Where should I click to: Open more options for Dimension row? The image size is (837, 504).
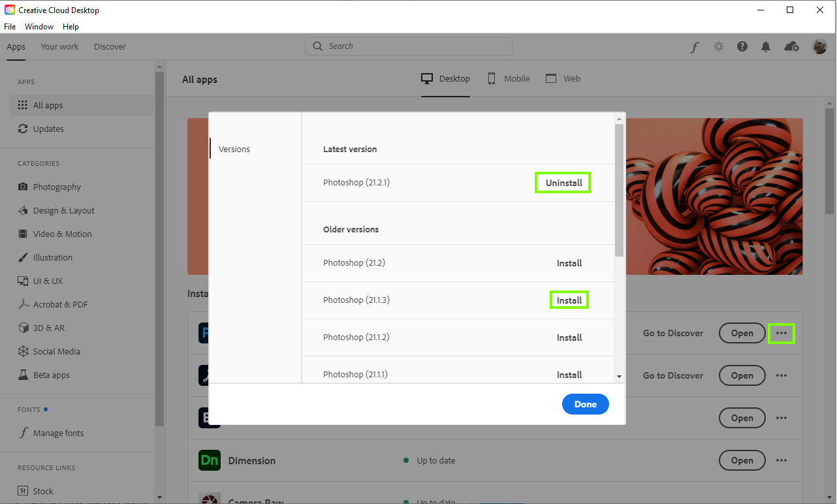point(782,460)
